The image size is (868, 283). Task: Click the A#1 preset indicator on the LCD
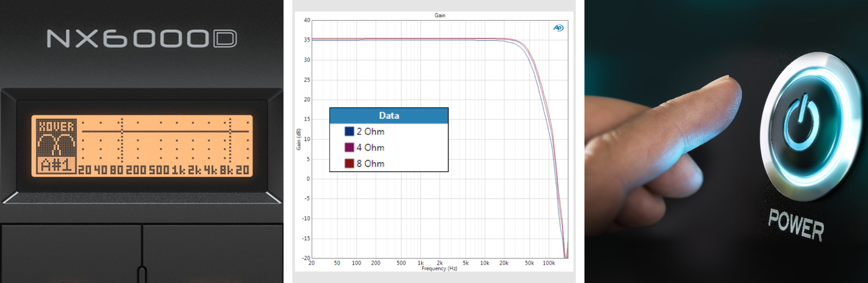click(56, 165)
